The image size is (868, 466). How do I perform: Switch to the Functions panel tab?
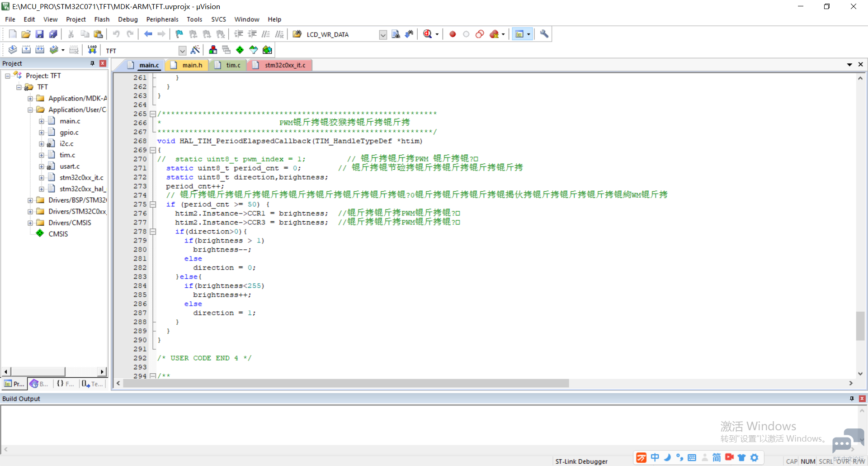66,384
